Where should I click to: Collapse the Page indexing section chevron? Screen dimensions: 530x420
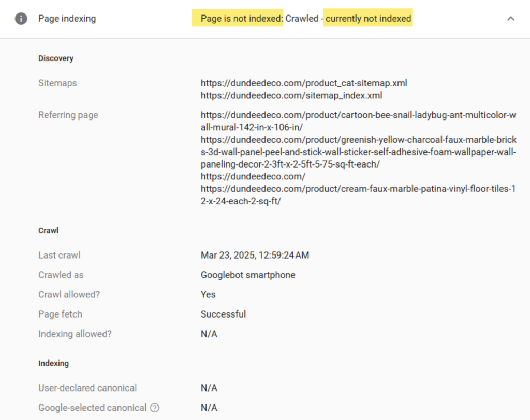(510, 19)
